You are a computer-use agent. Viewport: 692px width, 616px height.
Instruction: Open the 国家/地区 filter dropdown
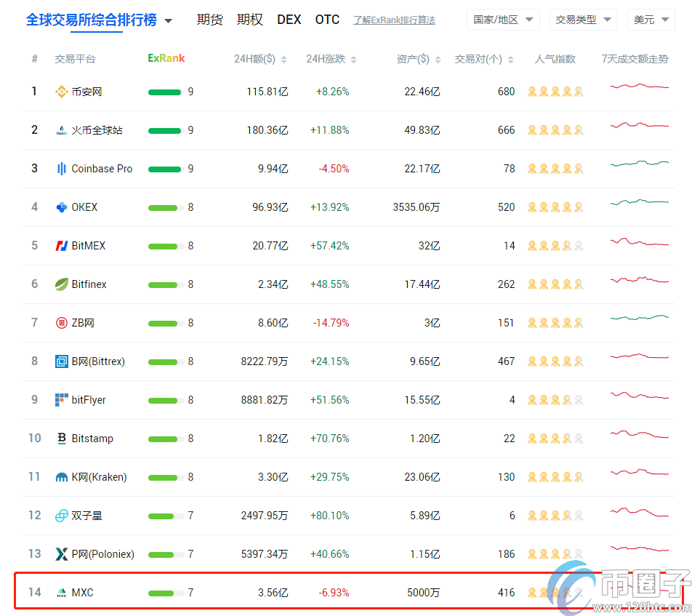point(503,20)
